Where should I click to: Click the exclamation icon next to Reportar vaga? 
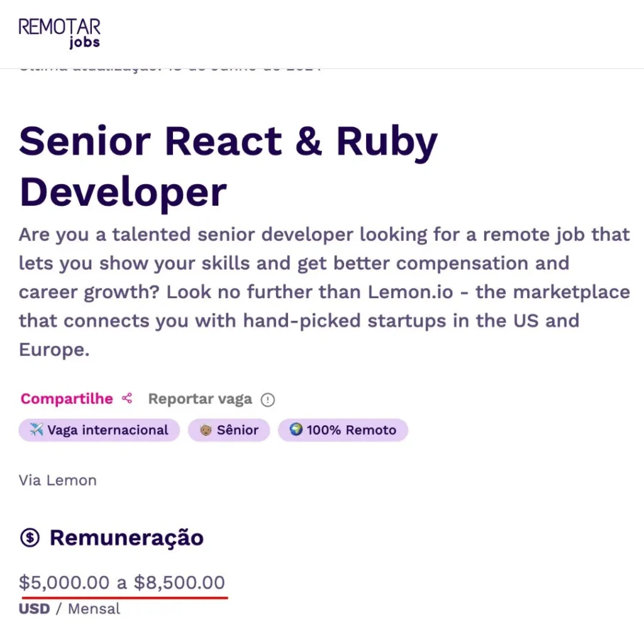pos(268,399)
